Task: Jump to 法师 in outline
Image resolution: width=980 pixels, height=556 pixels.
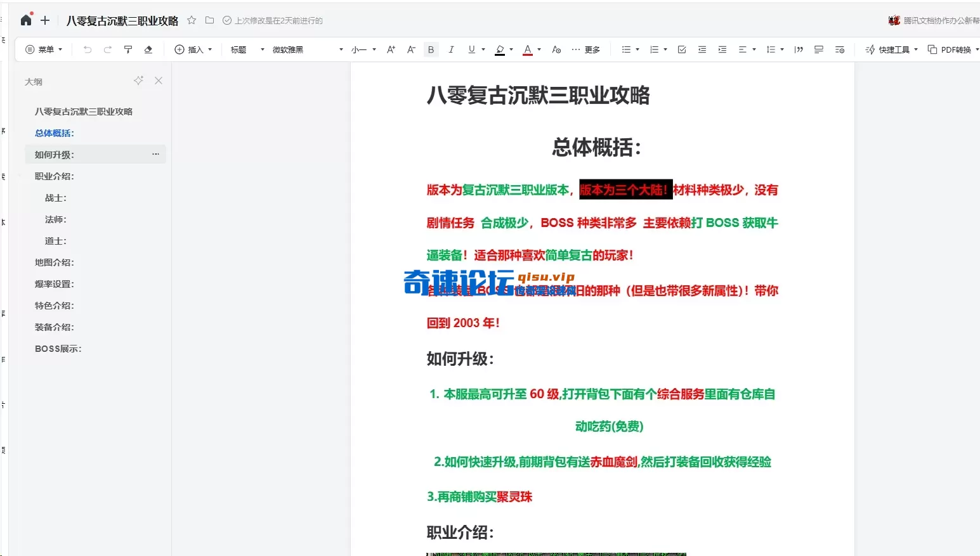Action: click(56, 219)
